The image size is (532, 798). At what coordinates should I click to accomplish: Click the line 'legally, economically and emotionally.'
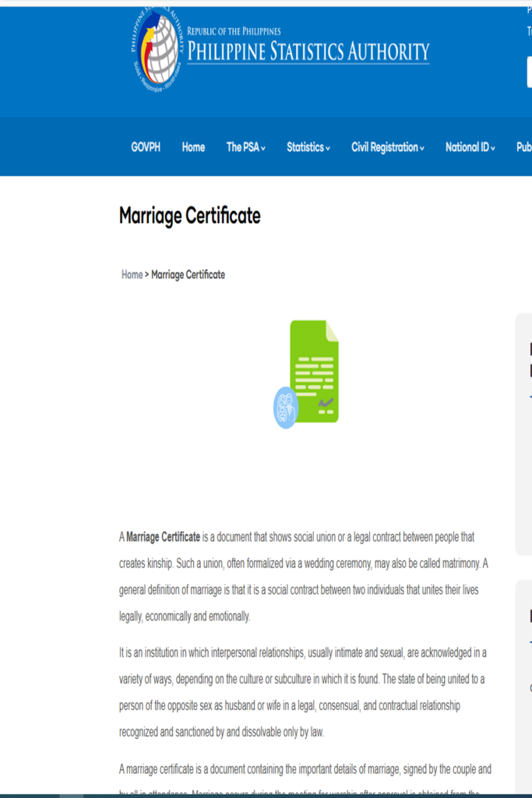click(x=185, y=616)
